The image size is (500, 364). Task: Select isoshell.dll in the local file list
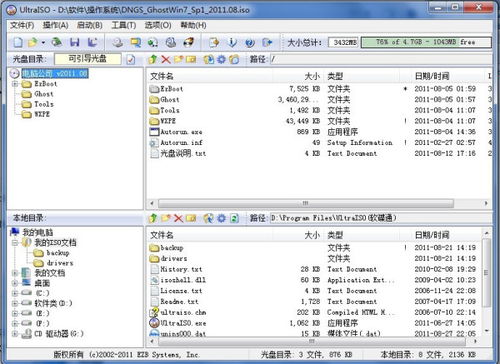(183, 280)
